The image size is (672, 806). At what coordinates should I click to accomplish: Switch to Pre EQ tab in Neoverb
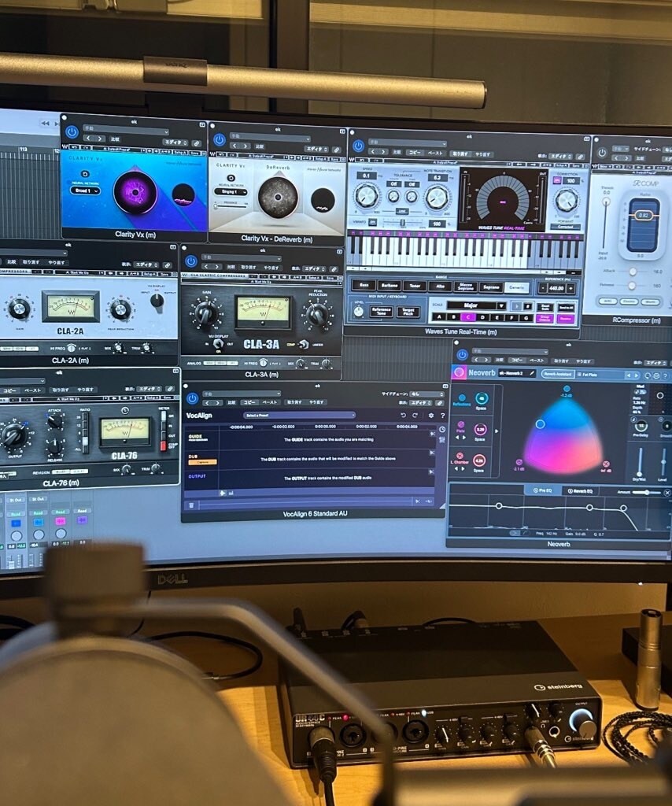click(x=542, y=490)
